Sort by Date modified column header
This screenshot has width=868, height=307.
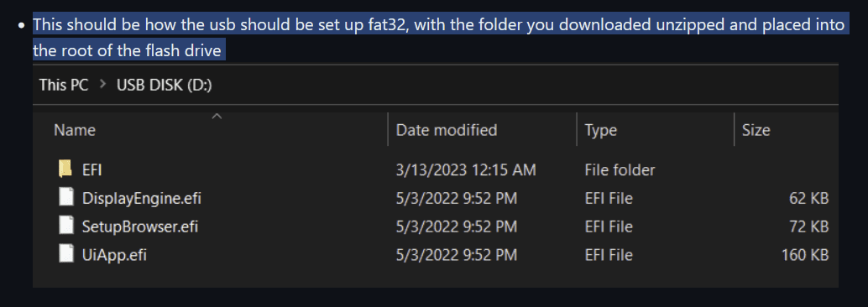447,130
